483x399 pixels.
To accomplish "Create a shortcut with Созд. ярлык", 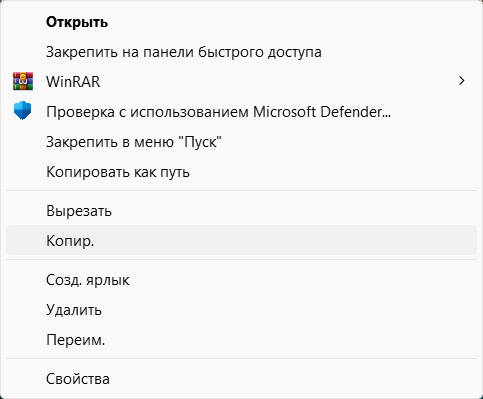I will [x=241, y=280].
